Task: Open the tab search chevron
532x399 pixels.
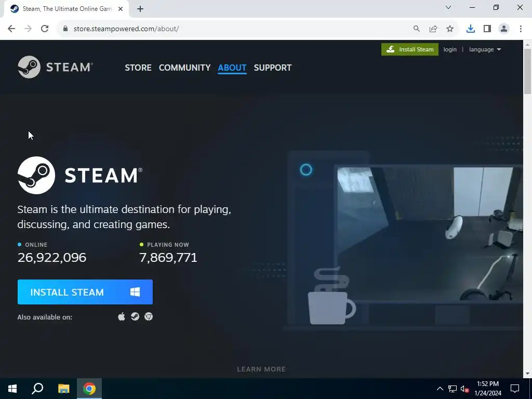Action: coord(448,7)
